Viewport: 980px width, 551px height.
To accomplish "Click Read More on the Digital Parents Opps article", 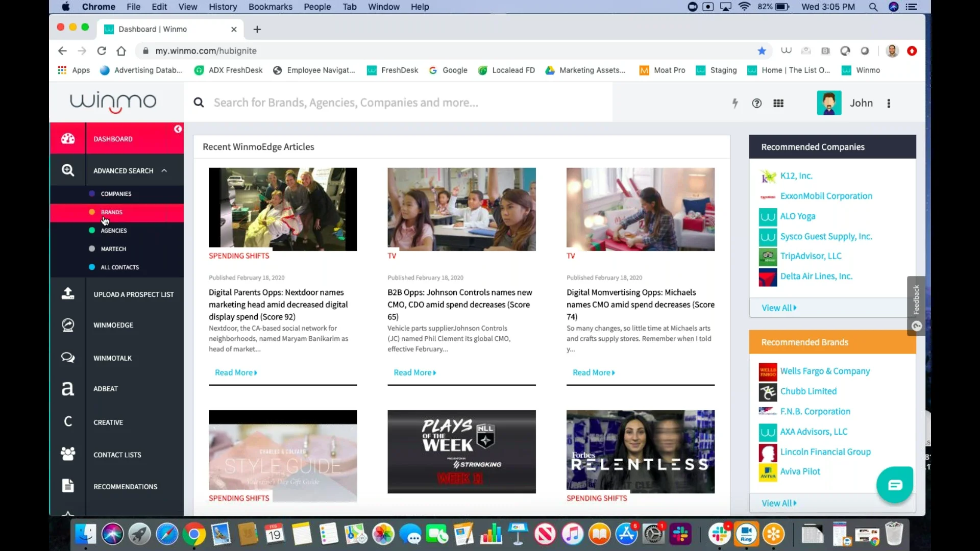I will (234, 372).
